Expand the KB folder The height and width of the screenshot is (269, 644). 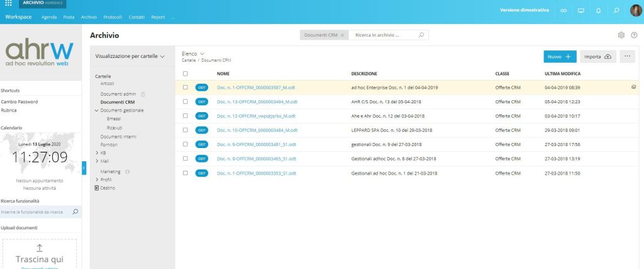(96, 152)
